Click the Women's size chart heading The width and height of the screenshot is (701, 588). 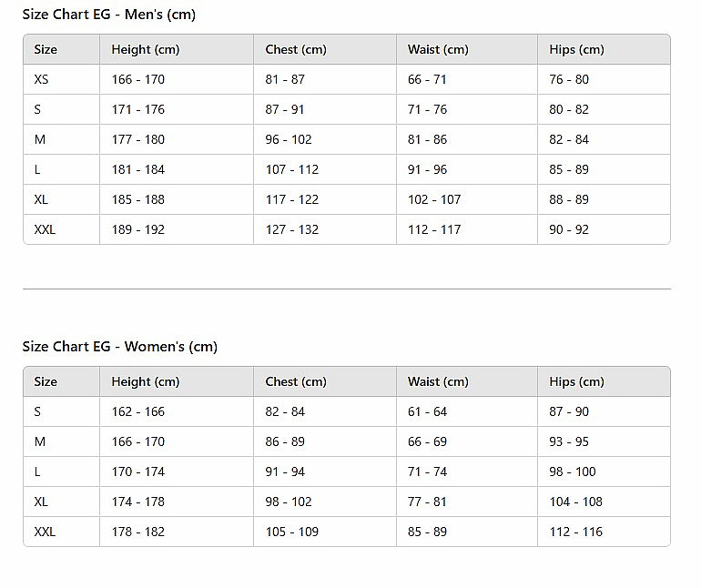tap(120, 347)
